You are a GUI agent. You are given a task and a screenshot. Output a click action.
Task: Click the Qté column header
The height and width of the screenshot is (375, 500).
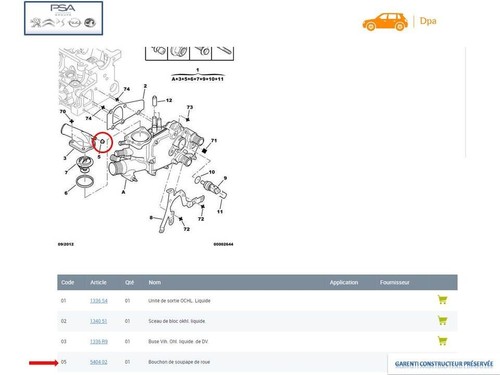click(129, 282)
